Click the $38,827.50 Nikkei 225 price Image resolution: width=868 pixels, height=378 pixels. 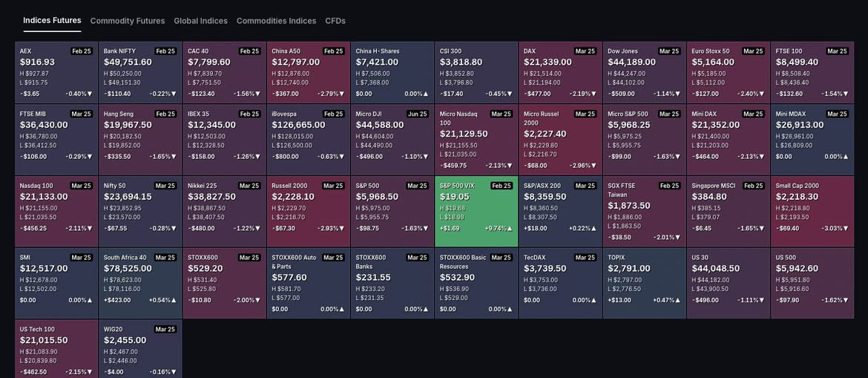point(211,196)
